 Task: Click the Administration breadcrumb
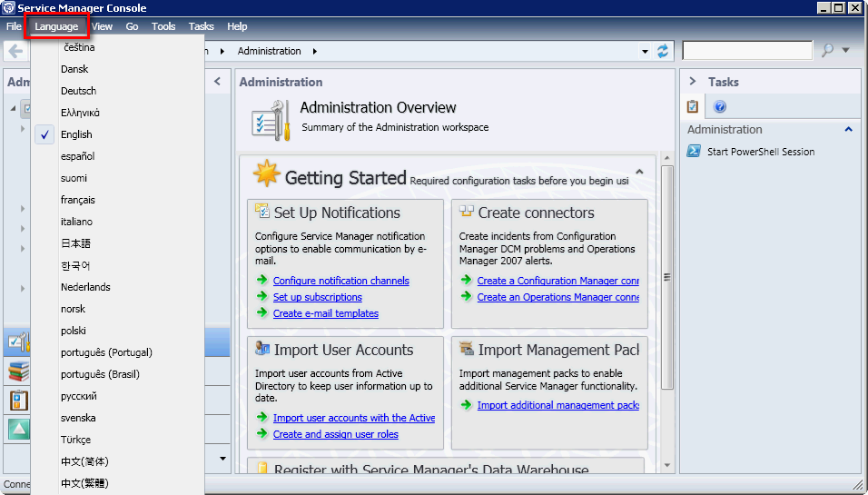(x=269, y=51)
